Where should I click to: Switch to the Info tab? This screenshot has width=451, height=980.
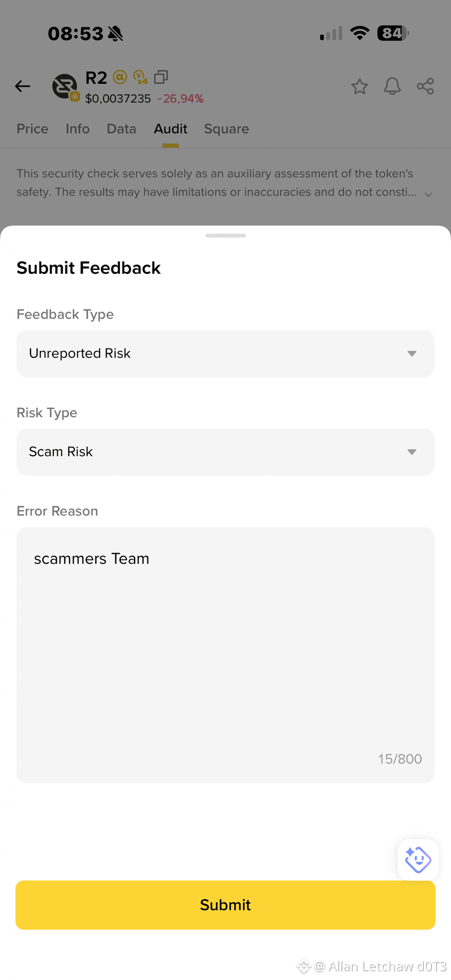click(x=78, y=129)
